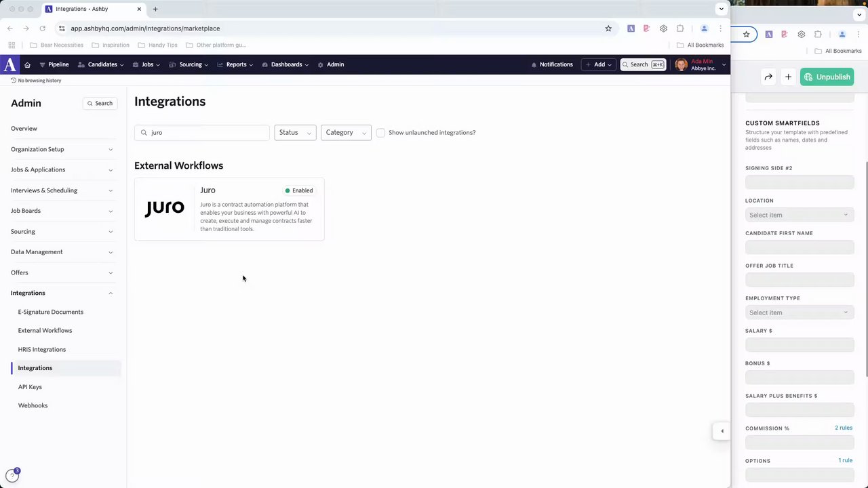The height and width of the screenshot is (488, 868).
Task: Click the Admin sidebar Search button
Action: click(100, 103)
